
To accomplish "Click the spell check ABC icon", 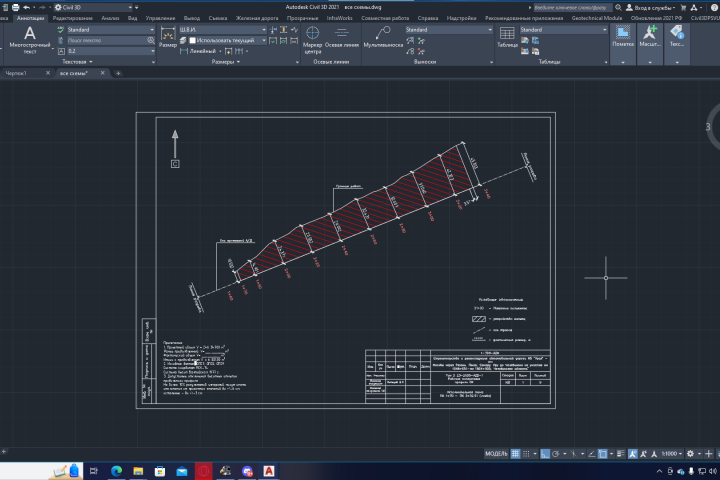I will point(61,29).
